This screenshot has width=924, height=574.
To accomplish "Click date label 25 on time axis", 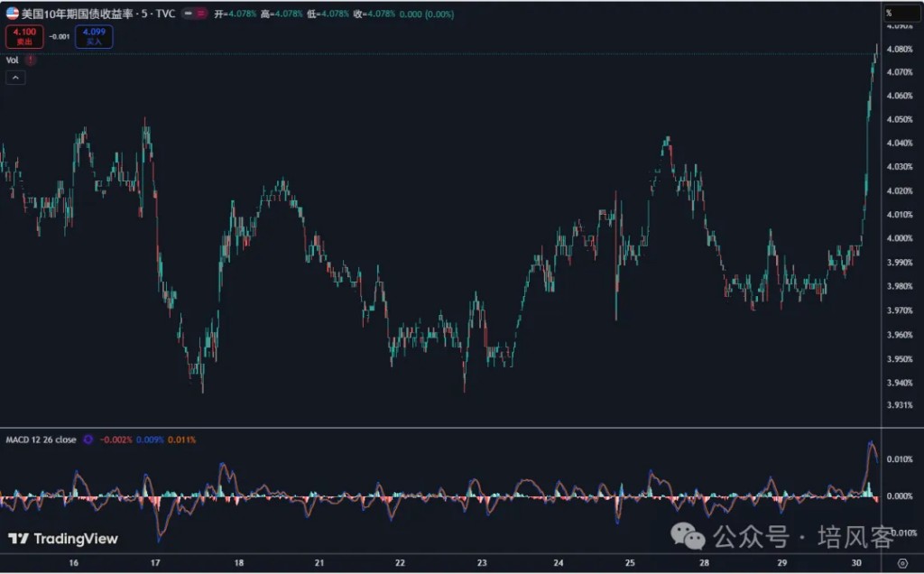I will click(x=630, y=563).
